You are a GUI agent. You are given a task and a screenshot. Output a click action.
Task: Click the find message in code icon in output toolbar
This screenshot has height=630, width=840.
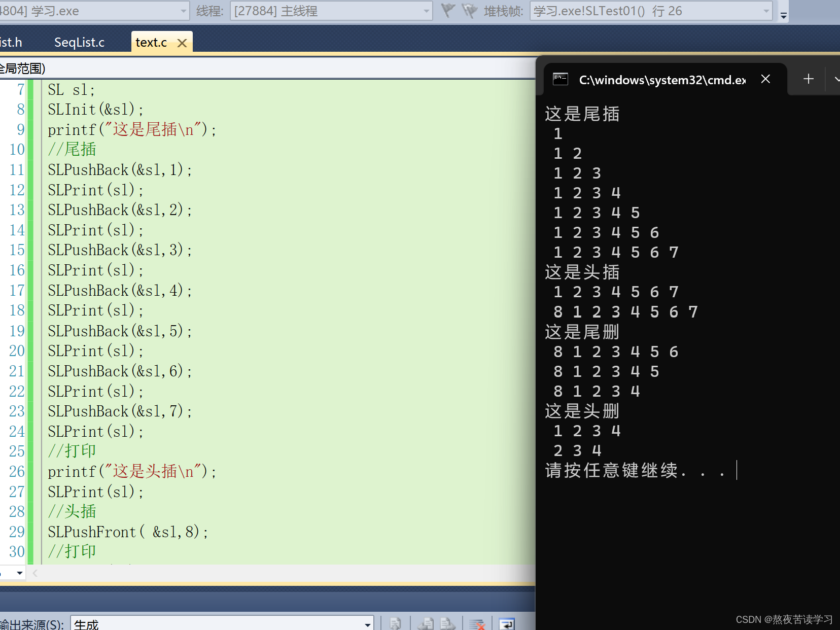tap(396, 623)
